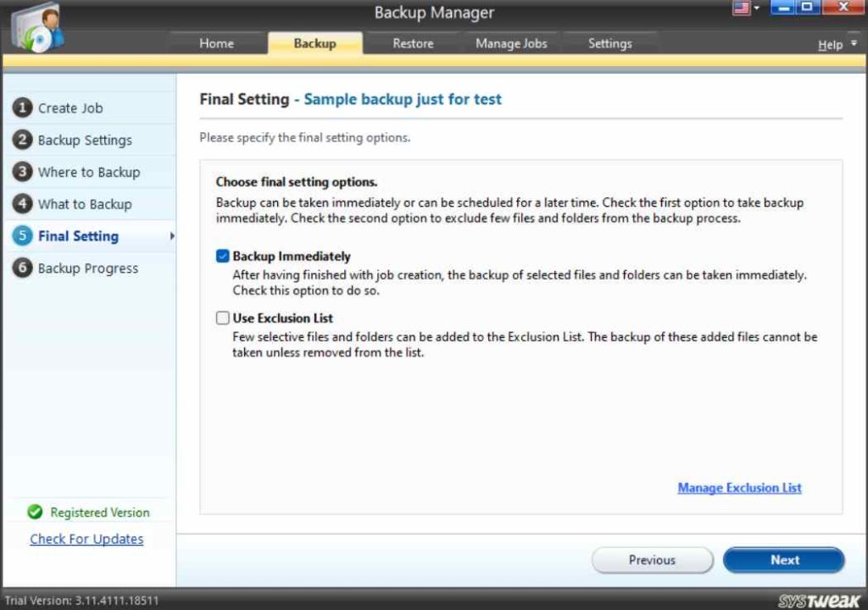Select the Final Setting step
The height and width of the screenshot is (610, 868).
(78, 236)
